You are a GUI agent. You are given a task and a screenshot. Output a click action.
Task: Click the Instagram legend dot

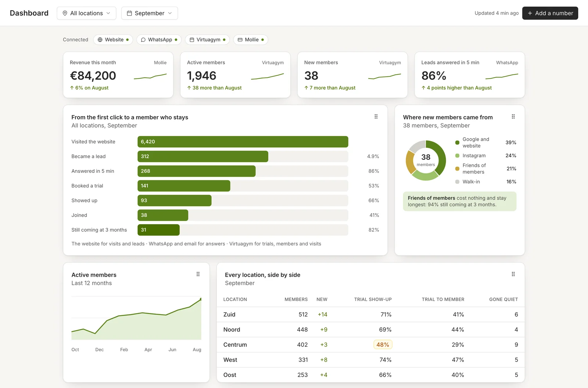tap(457, 156)
